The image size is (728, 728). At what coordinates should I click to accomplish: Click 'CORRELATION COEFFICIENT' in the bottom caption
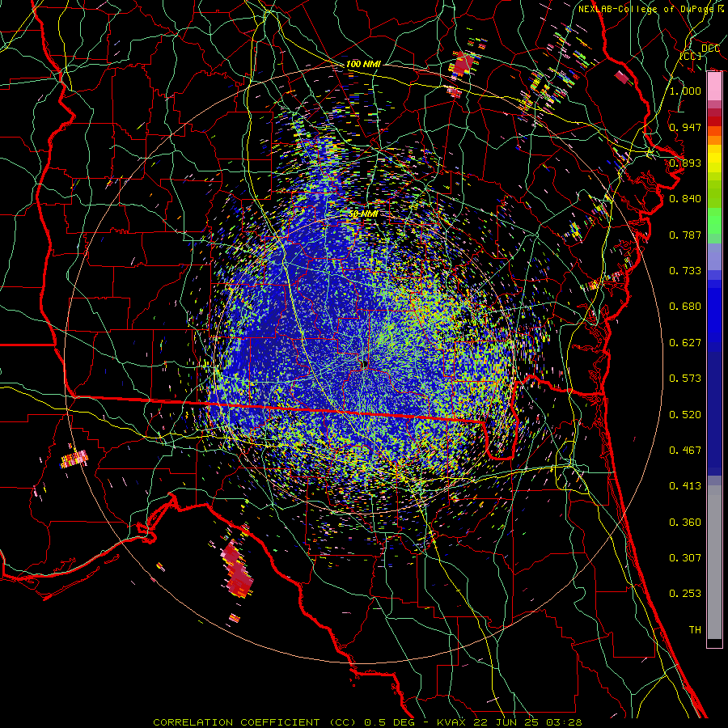(236, 722)
